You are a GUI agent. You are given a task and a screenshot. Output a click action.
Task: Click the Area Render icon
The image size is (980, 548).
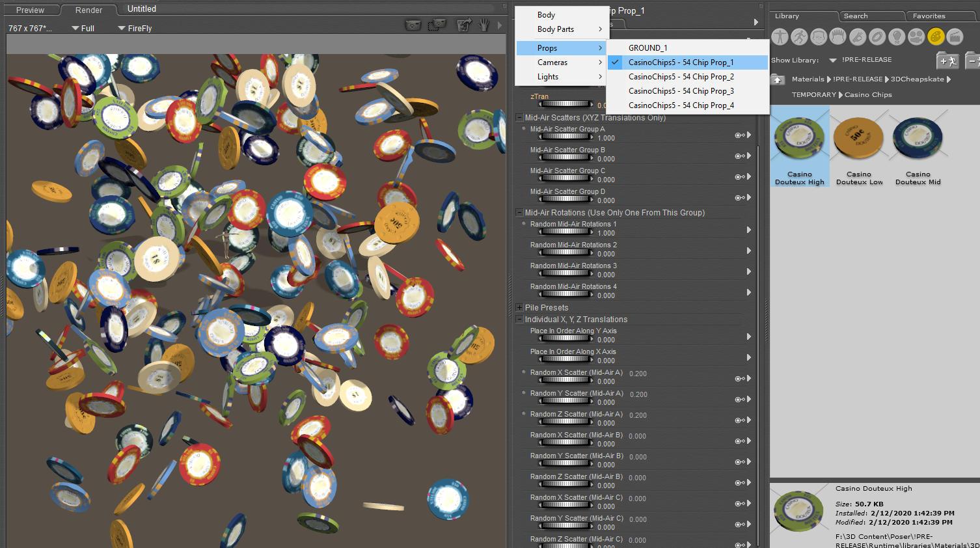pos(437,25)
